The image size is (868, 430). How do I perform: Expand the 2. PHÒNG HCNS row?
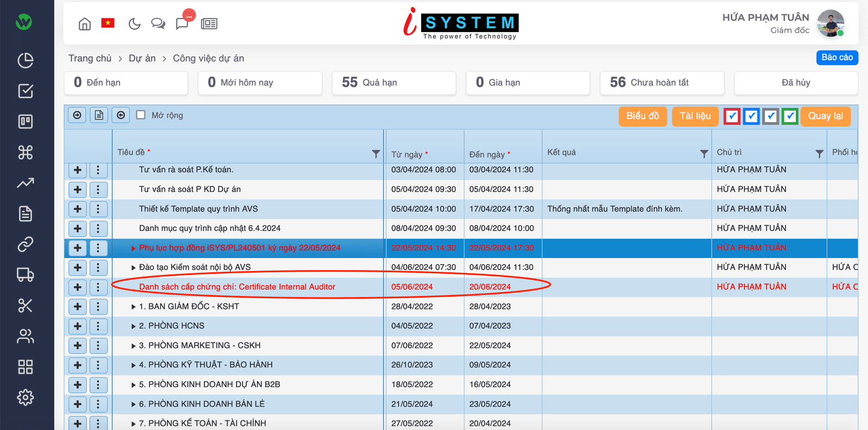(133, 326)
